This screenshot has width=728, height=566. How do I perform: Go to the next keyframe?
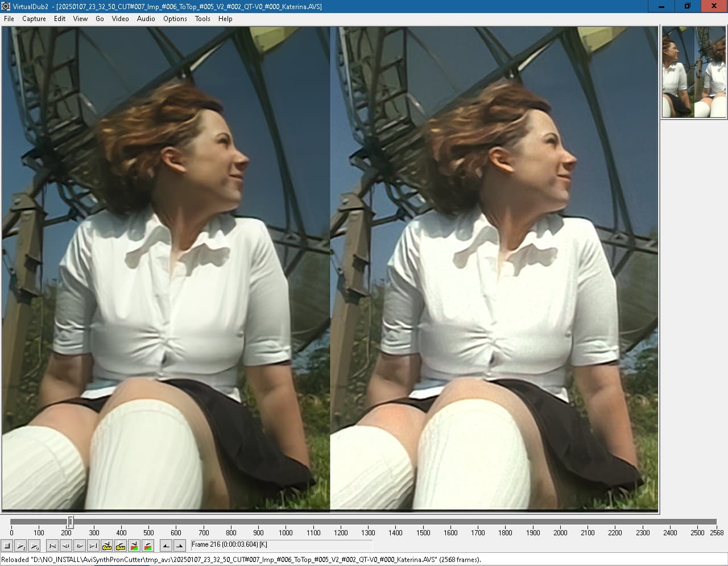click(121, 546)
